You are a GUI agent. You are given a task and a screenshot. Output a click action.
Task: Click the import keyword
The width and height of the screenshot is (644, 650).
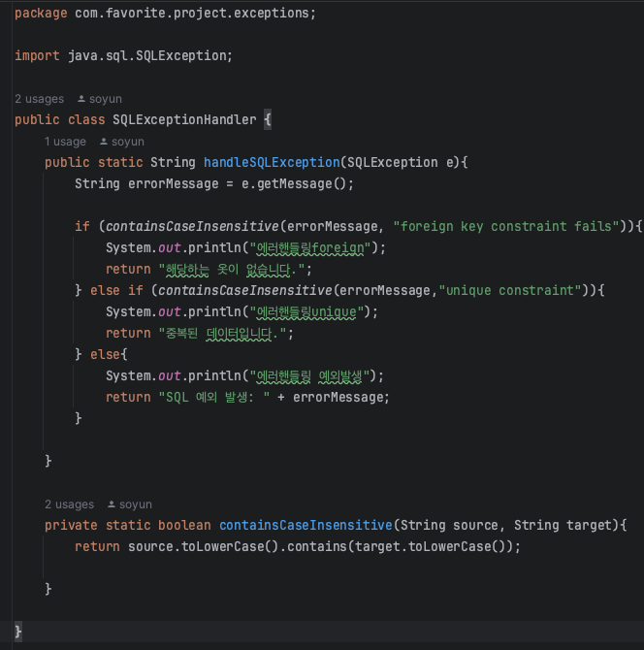tap(37, 55)
